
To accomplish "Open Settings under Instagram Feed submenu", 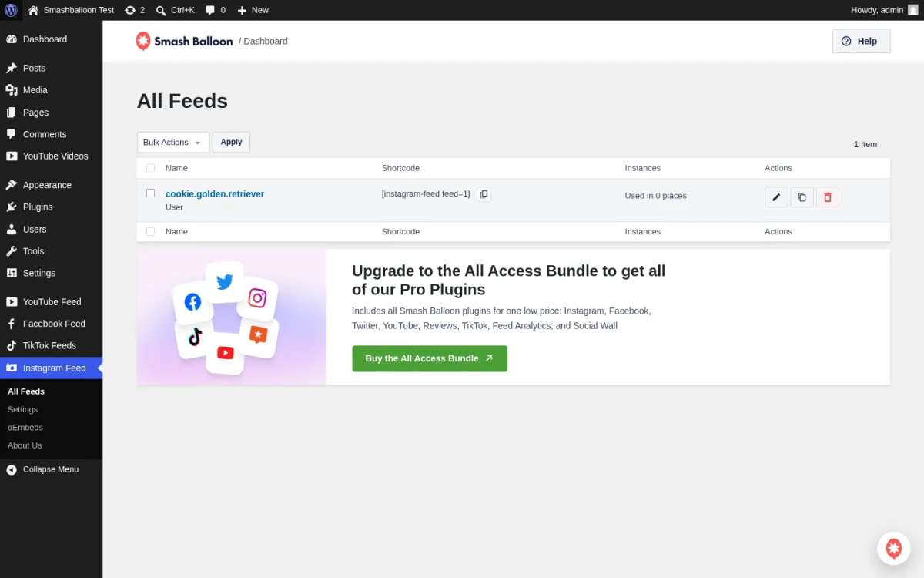I will [x=22, y=409].
